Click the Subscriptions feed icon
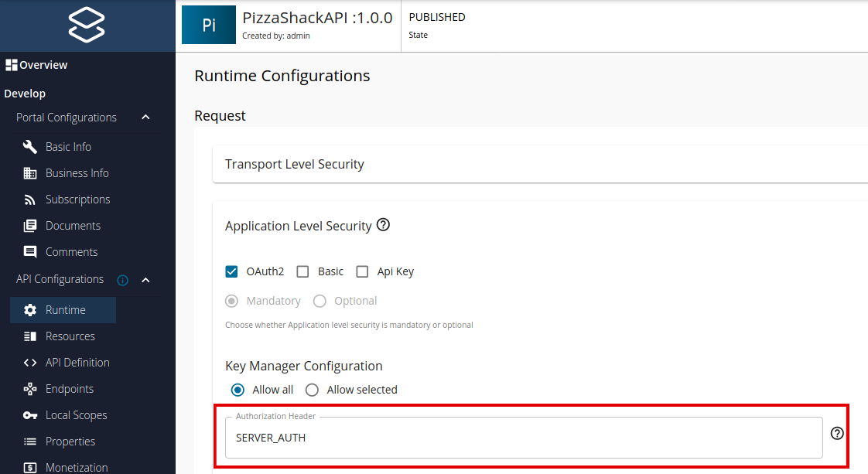 30,199
